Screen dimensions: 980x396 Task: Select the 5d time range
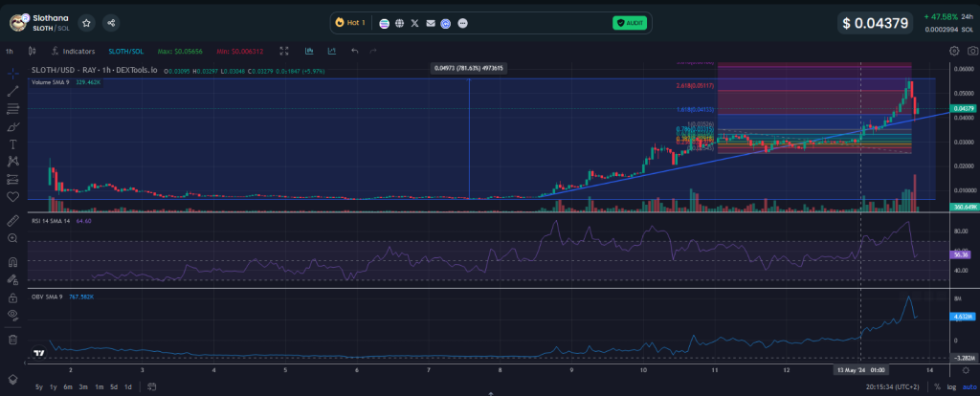(113, 386)
